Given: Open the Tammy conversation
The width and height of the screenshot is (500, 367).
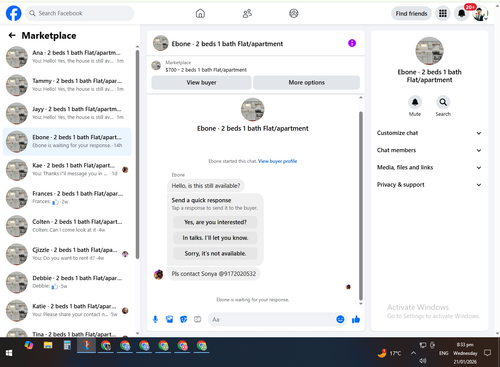Looking at the screenshot, I should pos(67,85).
